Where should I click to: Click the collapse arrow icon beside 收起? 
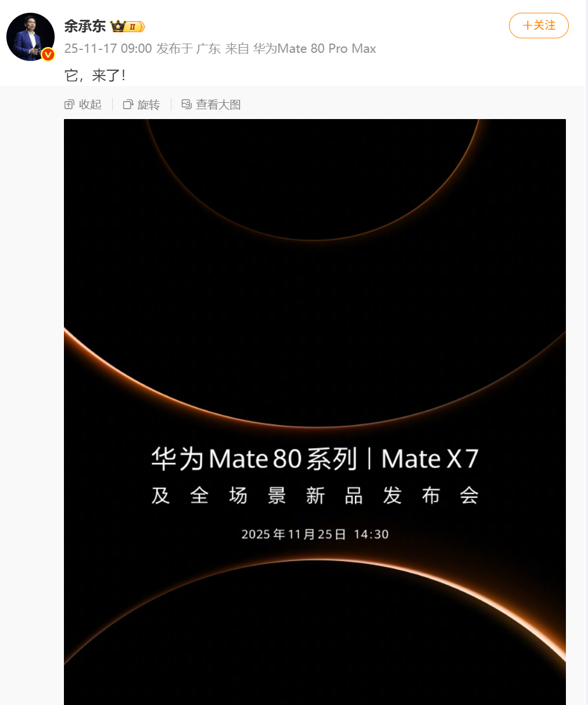(x=69, y=105)
